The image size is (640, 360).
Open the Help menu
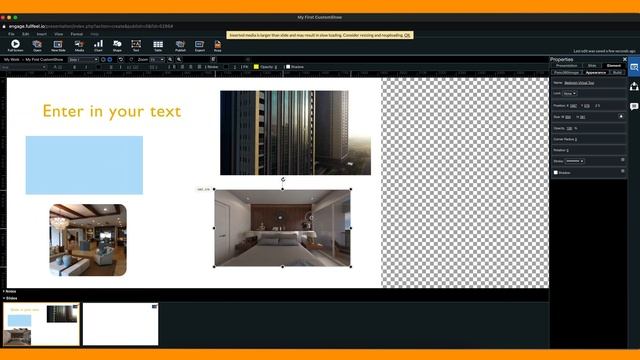[95, 34]
